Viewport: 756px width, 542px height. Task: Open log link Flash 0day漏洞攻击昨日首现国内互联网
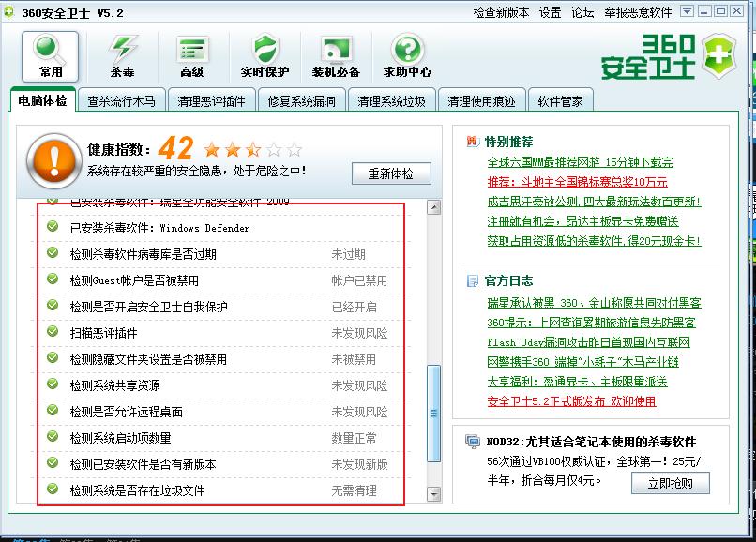(588, 342)
